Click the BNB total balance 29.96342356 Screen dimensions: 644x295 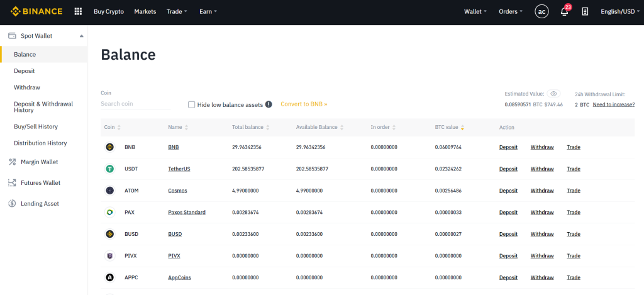pyautogui.click(x=247, y=147)
